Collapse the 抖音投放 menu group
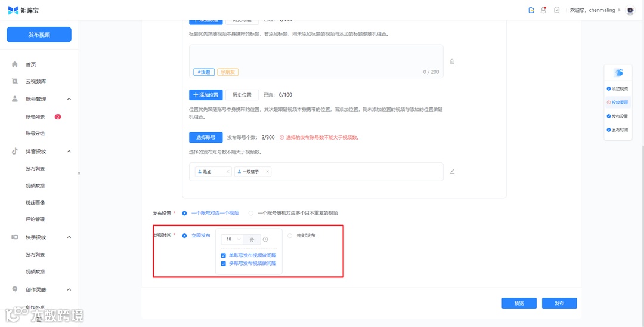The image size is (644, 327). point(69,151)
